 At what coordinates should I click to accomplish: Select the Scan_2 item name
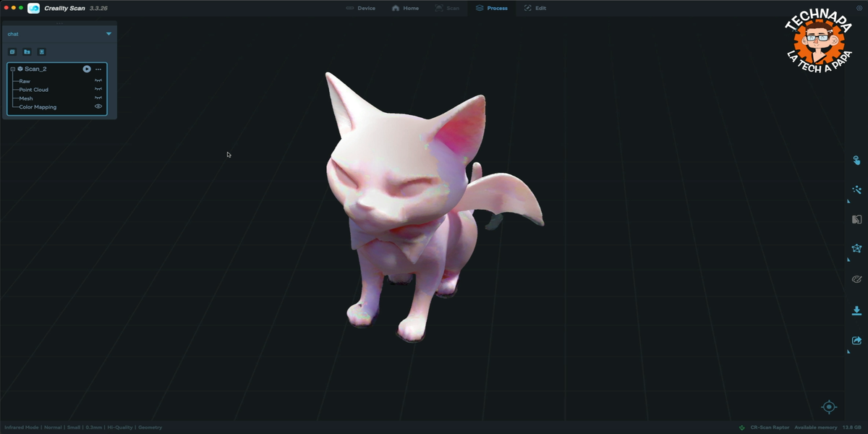(35, 69)
